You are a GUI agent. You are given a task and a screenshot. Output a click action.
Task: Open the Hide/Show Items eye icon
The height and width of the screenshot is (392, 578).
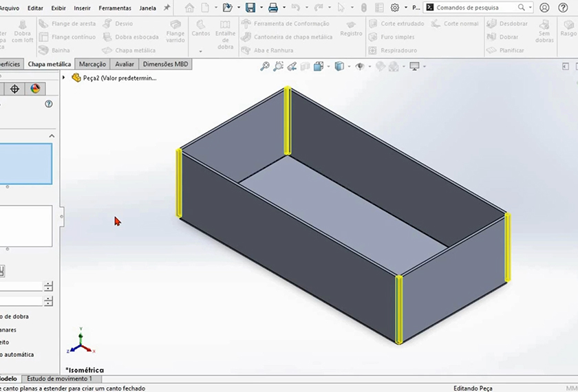tap(358, 67)
